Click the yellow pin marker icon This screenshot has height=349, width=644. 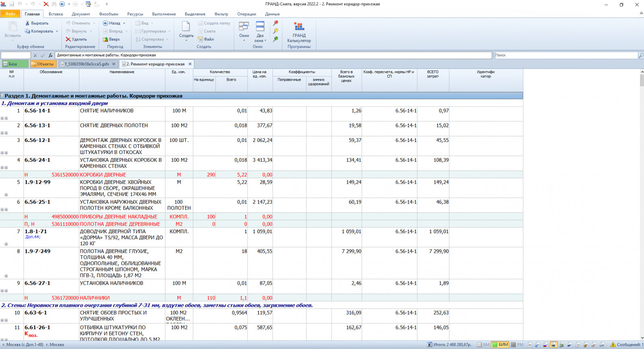pos(275,31)
